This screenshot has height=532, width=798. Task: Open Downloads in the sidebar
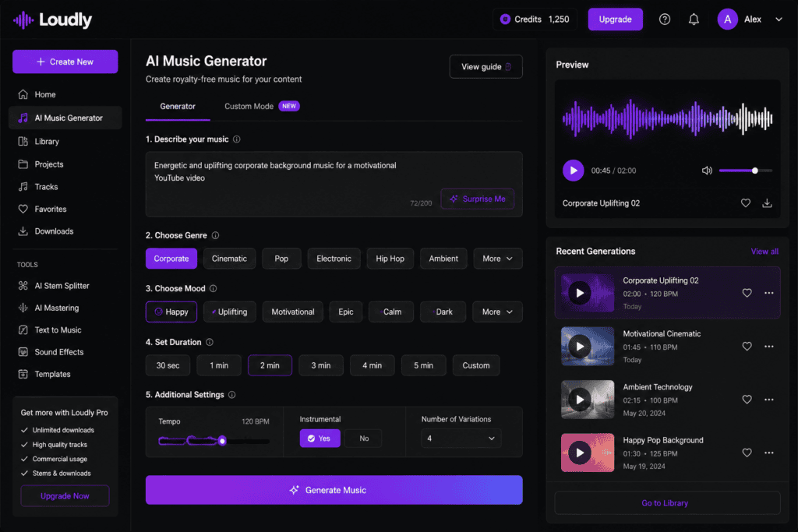(x=65, y=231)
